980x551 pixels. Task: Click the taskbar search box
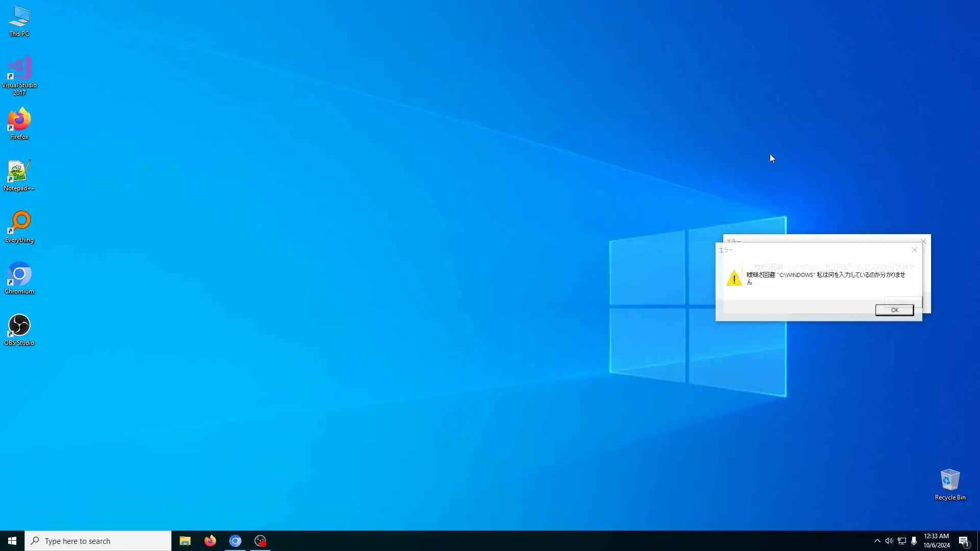coord(98,541)
